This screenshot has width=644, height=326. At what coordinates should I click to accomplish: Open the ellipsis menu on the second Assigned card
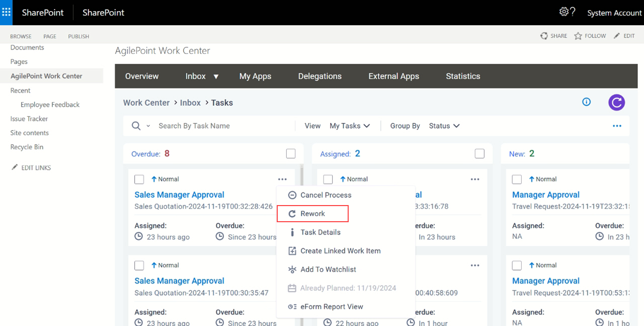(475, 266)
